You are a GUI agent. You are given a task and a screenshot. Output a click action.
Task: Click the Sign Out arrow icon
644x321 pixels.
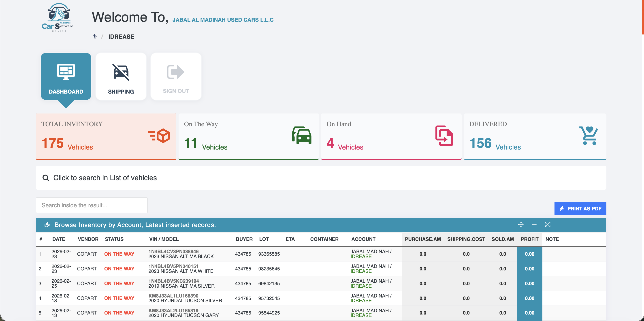[175, 72]
